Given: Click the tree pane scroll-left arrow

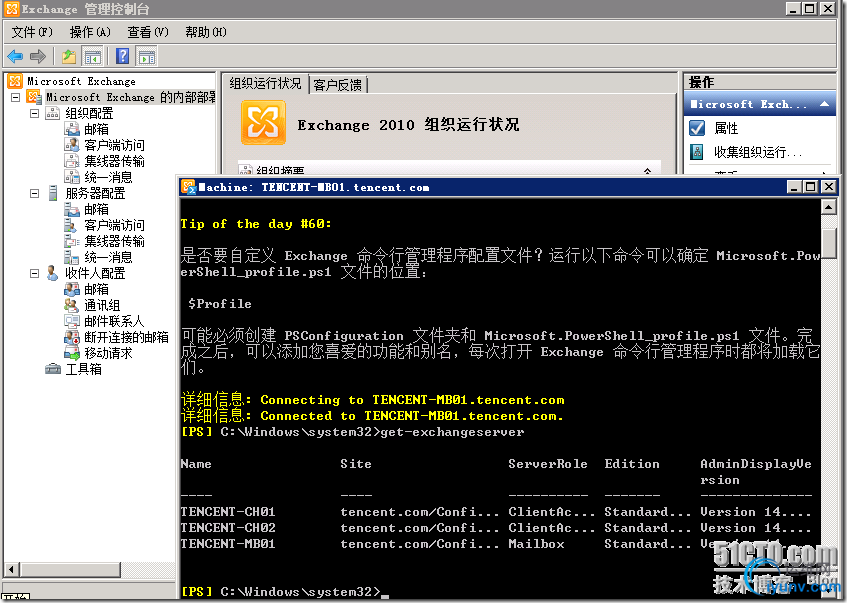Looking at the screenshot, I should (x=11, y=569).
